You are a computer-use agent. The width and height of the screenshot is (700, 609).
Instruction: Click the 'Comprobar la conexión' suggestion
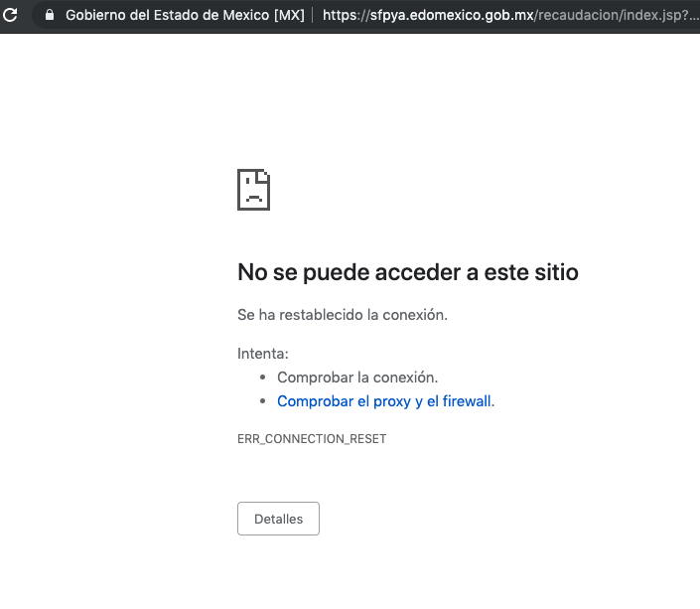[356, 378]
